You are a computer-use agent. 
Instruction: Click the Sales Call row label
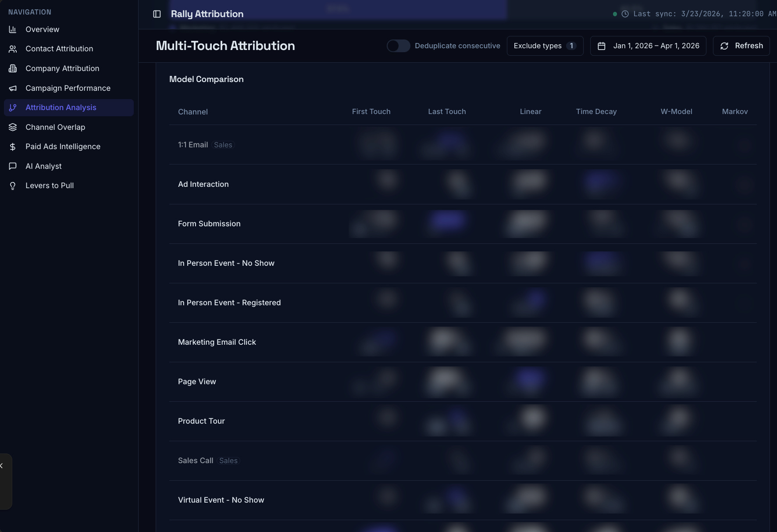196,461
